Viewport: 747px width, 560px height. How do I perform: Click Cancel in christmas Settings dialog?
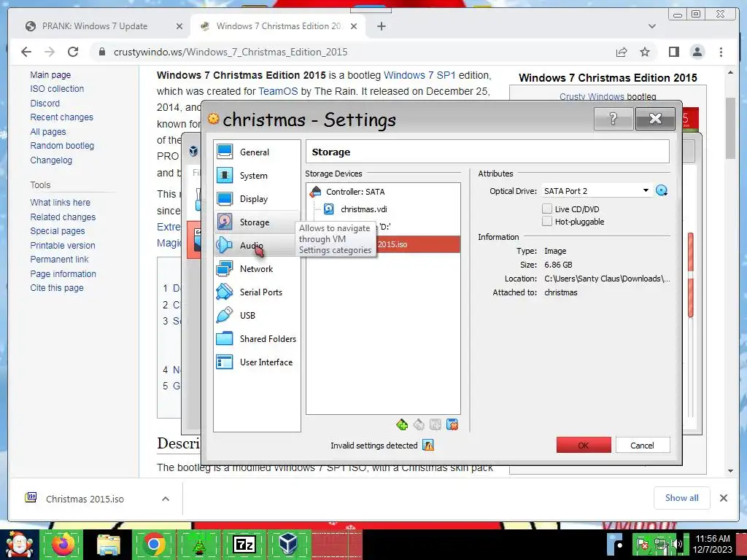tap(642, 446)
